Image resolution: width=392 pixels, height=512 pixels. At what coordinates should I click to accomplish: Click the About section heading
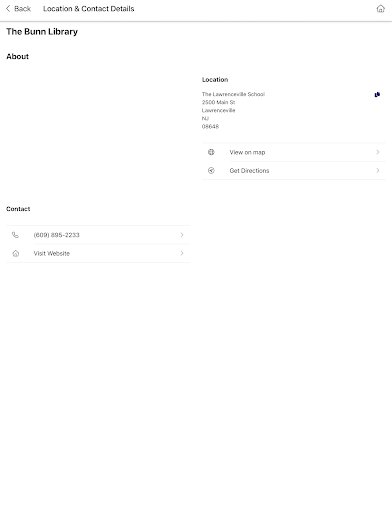[17, 57]
